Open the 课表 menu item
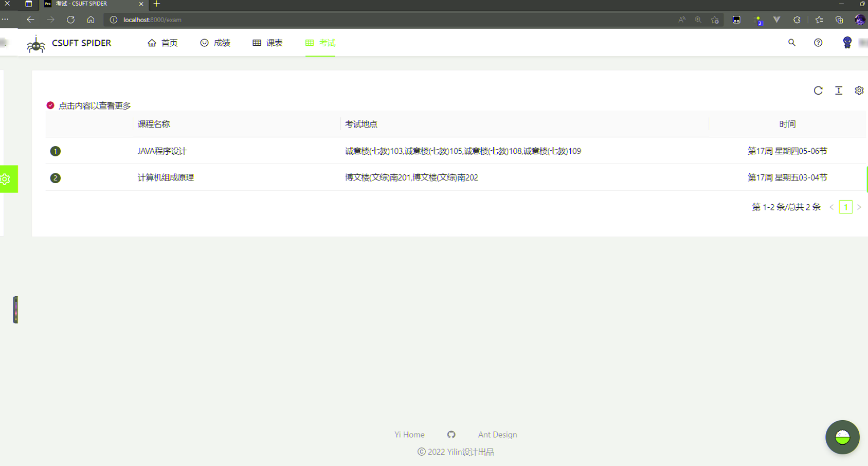 (x=268, y=43)
